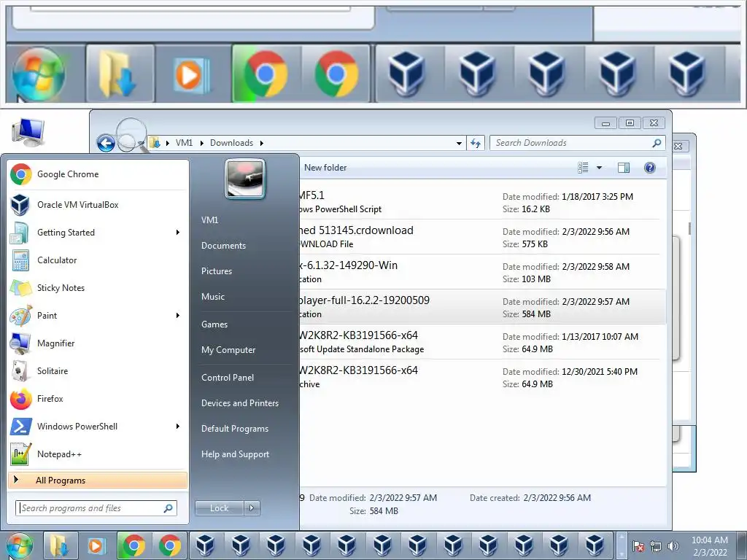The height and width of the screenshot is (560, 747).
Task: Select the file ending in MF5.1 PowerShell Script
Action: point(483,202)
